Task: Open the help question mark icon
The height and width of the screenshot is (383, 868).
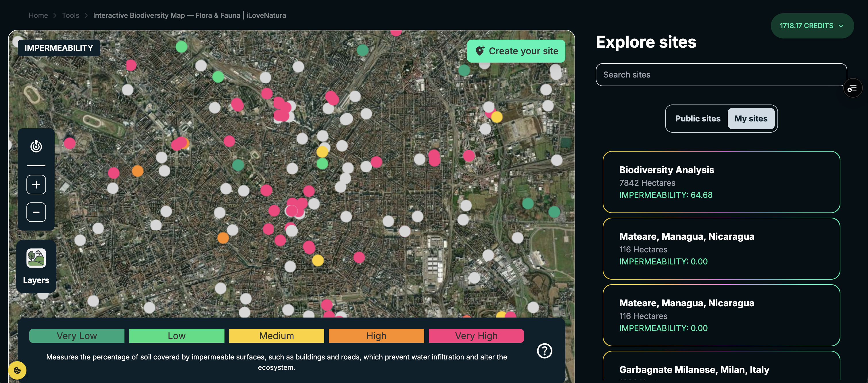Action: coord(544,351)
